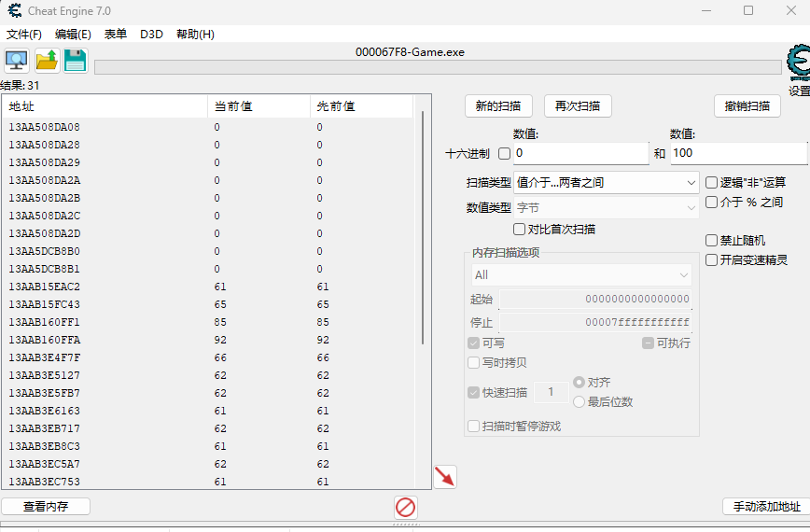Screen dimensions: 810x532
Task: Select address row 13AAB3EB717
Action: [x=208, y=428]
